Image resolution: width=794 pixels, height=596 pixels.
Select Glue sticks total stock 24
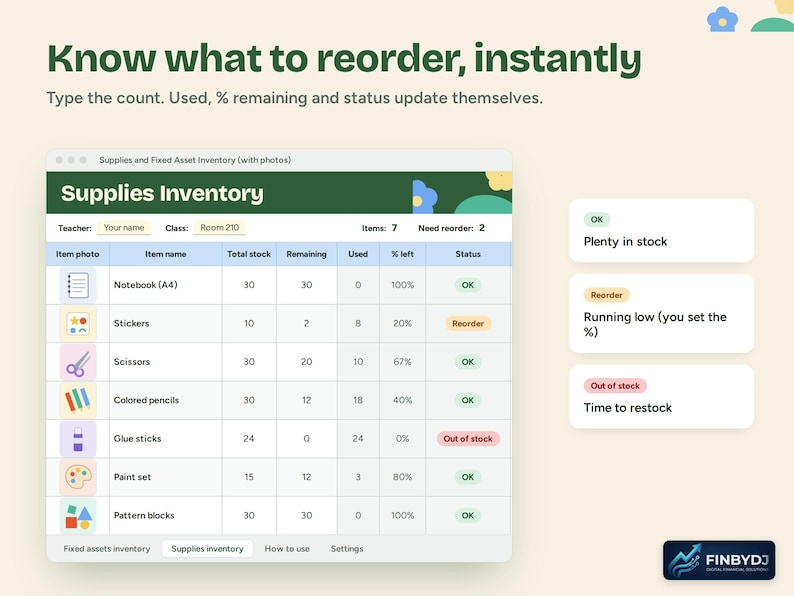tap(249, 439)
